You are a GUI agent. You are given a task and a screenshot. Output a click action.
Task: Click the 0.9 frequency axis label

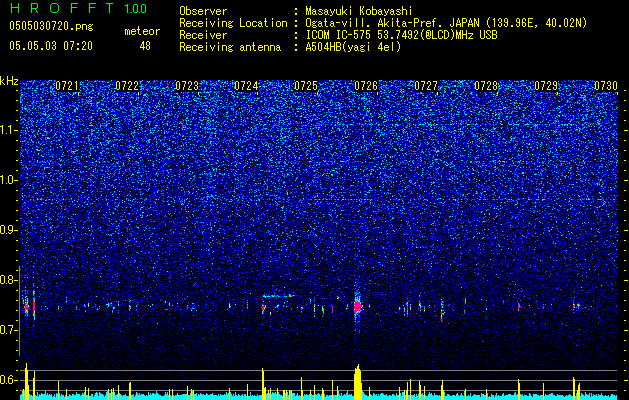9,230
